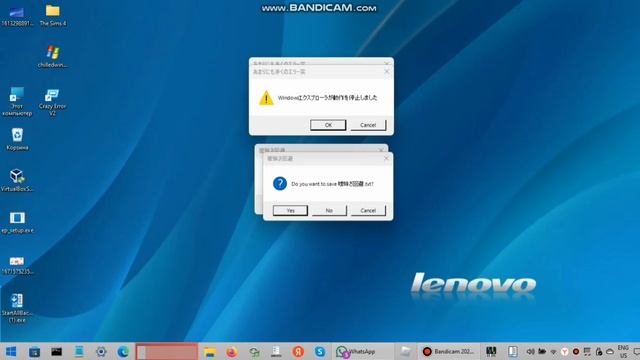Close the front save prompt dialog with X
640x360 pixels.
pyautogui.click(x=386, y=158)
